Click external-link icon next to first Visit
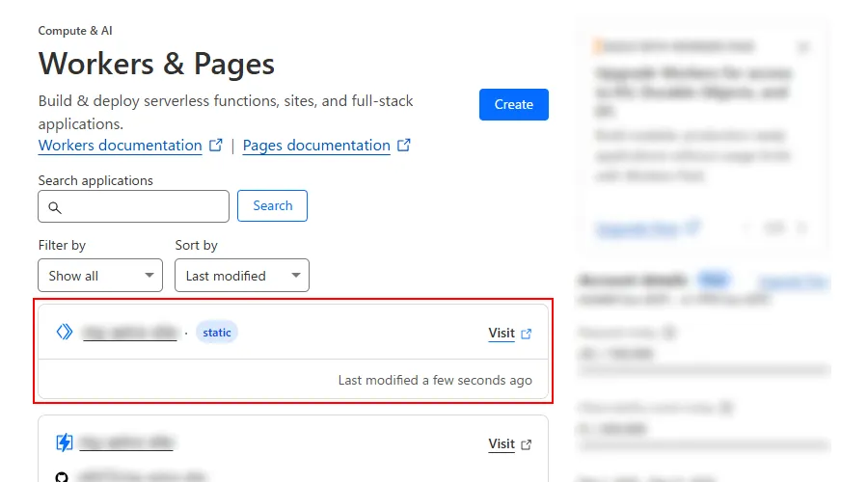 (x=526, y=334)
